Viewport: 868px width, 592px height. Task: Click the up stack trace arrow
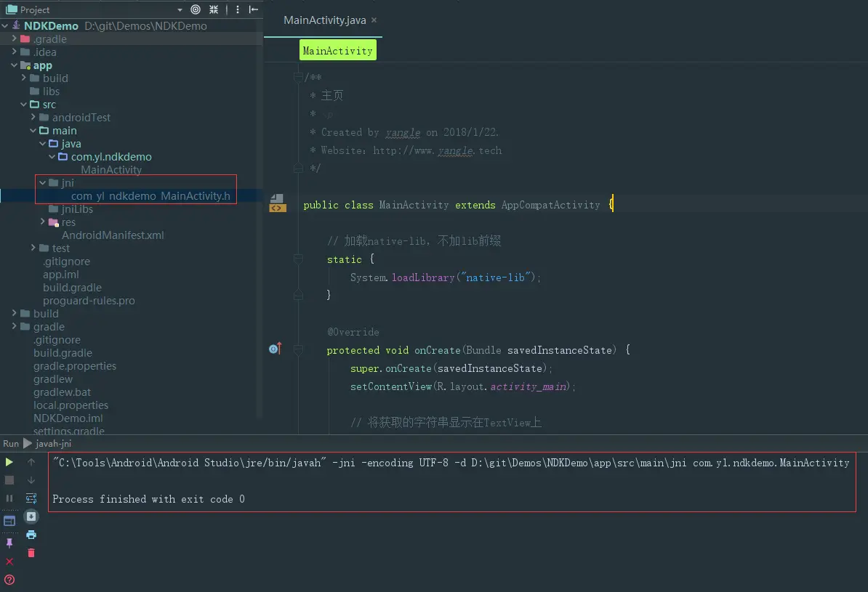31,462
